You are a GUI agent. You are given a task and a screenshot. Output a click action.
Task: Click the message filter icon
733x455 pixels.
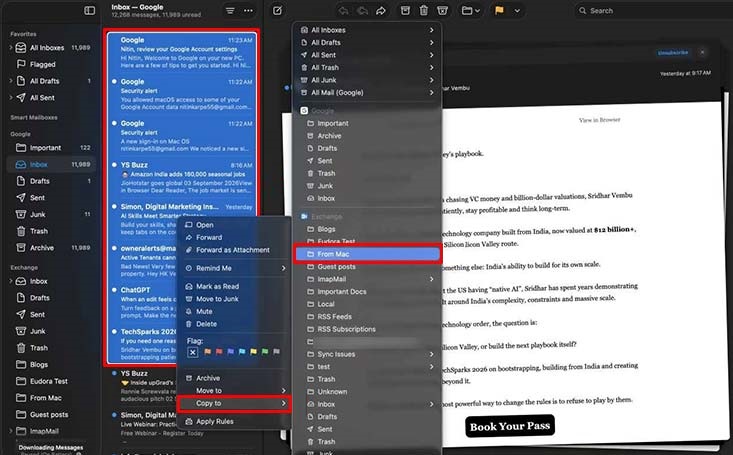point(230,10)
